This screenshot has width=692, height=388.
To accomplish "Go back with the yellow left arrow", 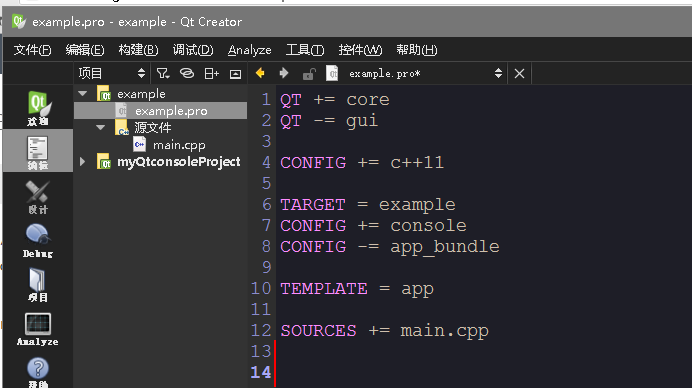I will pyautogui.click(x=260, y=73).
